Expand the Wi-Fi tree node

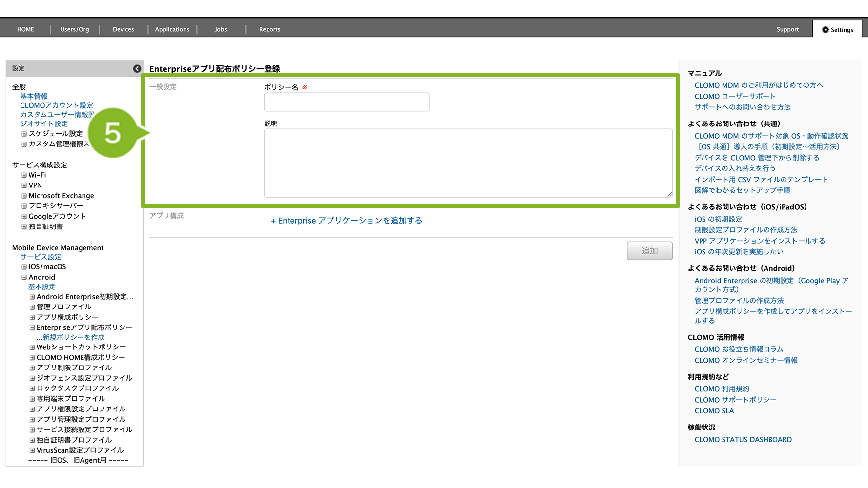tap(24, 175)
